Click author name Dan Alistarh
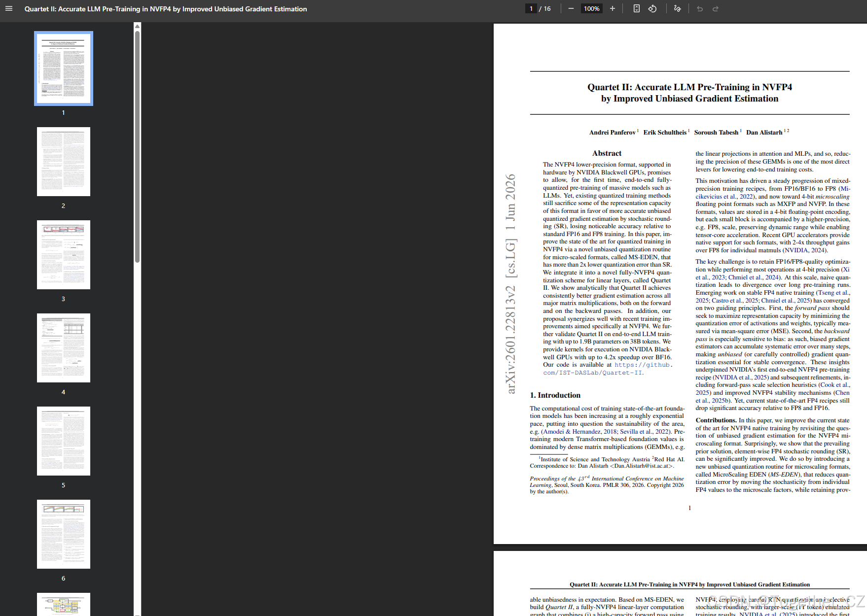This screenshot has width=867, height=616. pyautogui.click(x=764, y=132)
